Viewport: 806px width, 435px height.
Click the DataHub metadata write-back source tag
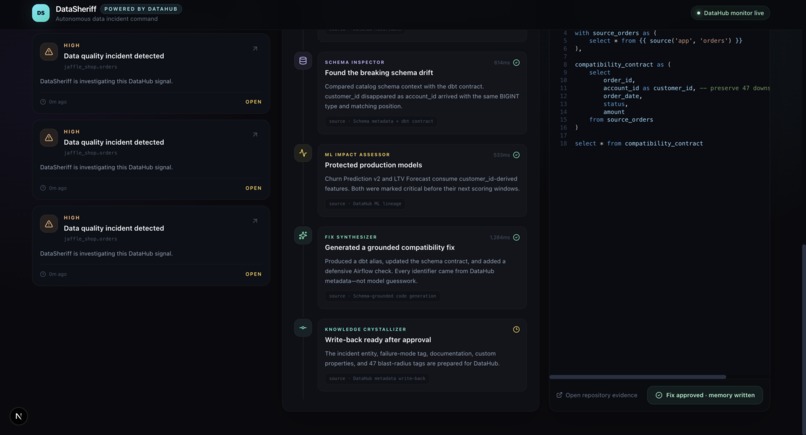click(377, 378)
